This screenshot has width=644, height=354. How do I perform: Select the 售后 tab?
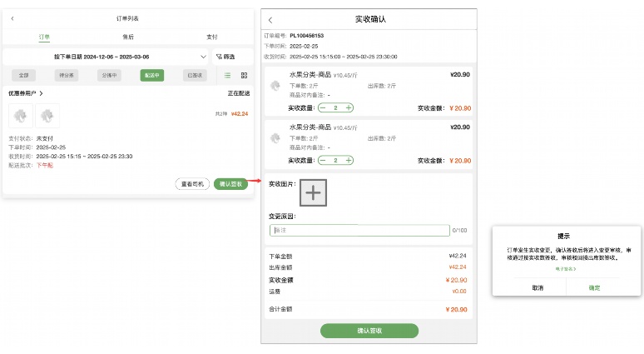[x=128, y=37]
